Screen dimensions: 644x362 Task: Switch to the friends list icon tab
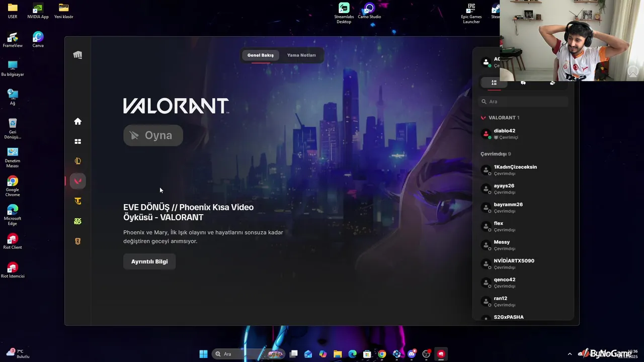494,82
